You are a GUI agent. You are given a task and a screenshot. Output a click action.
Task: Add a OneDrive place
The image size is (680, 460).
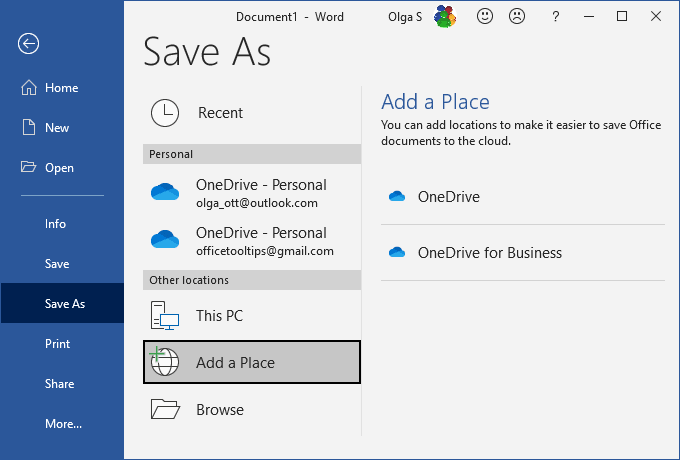click(523, 197)
